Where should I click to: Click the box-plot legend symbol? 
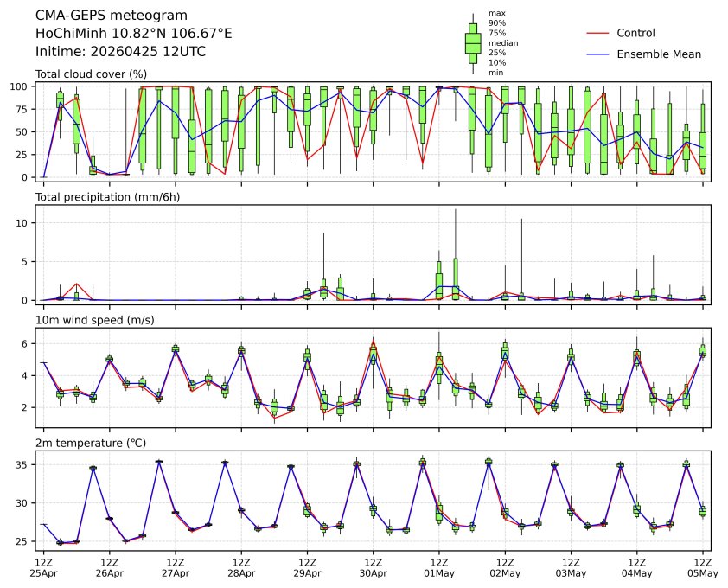click(x=473, y=42)
